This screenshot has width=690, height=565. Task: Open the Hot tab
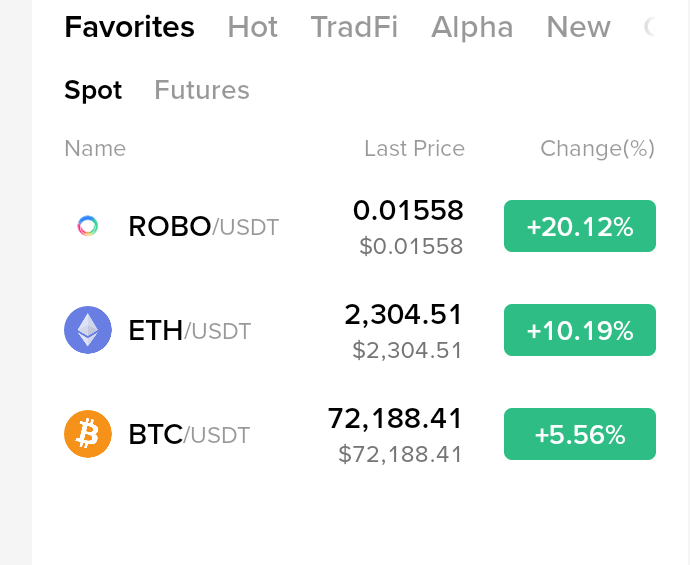point(253,27)
